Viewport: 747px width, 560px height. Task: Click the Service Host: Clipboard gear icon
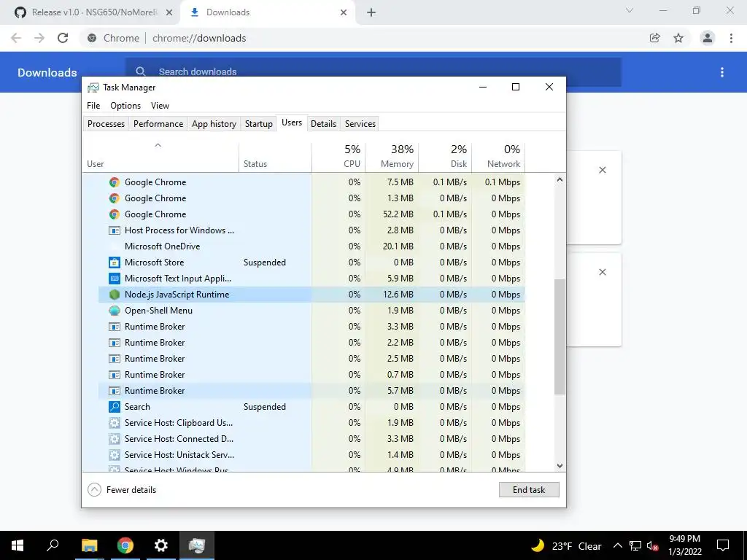pos(115,423)
